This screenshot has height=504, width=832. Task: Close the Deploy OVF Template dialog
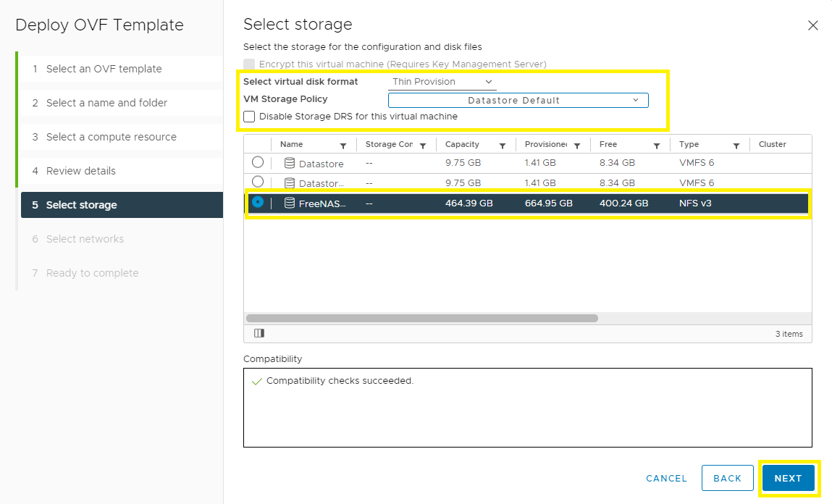(x=812, y=25)
